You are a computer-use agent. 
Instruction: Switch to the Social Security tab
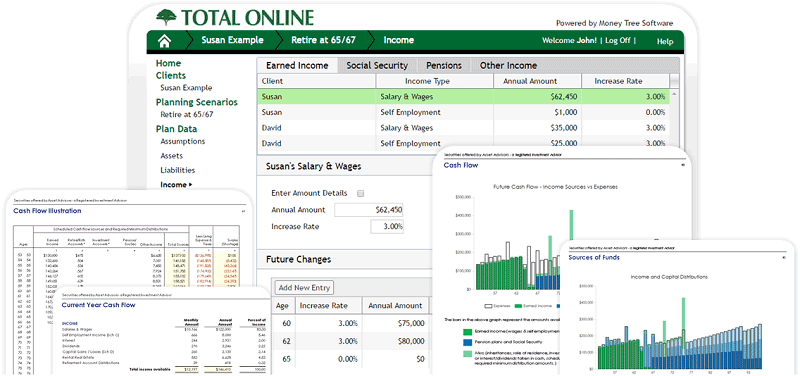tap(377, 65)
